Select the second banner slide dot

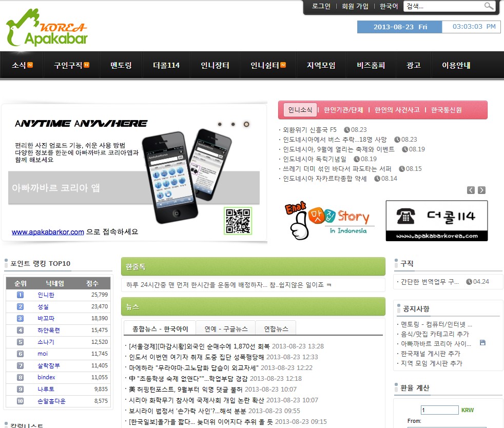[x=233, y=124]
